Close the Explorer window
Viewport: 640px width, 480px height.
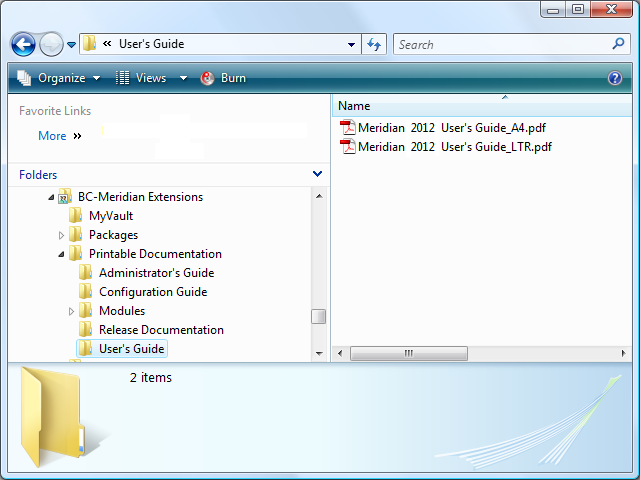pyautogui.click(x=611, y=10)
